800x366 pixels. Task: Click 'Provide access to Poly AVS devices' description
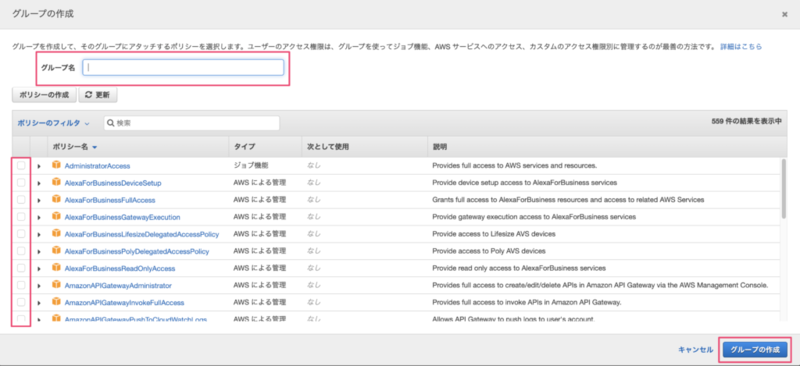489,252
